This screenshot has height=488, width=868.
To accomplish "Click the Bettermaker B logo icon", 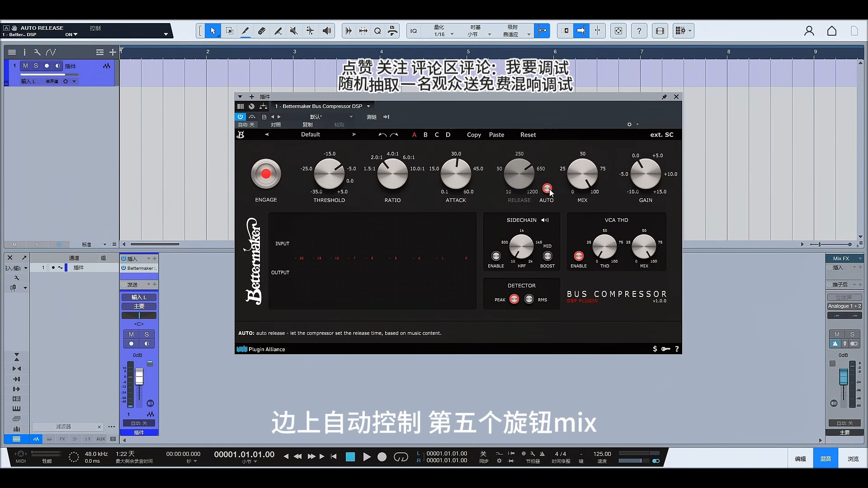I will tap(241, 135).
